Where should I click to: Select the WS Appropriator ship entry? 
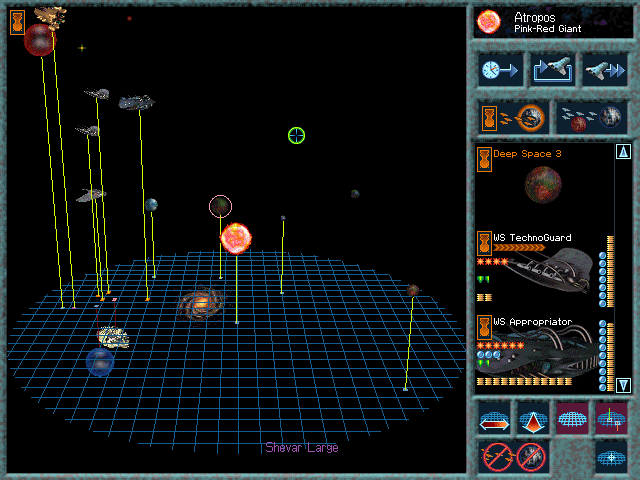pos(545,353)
